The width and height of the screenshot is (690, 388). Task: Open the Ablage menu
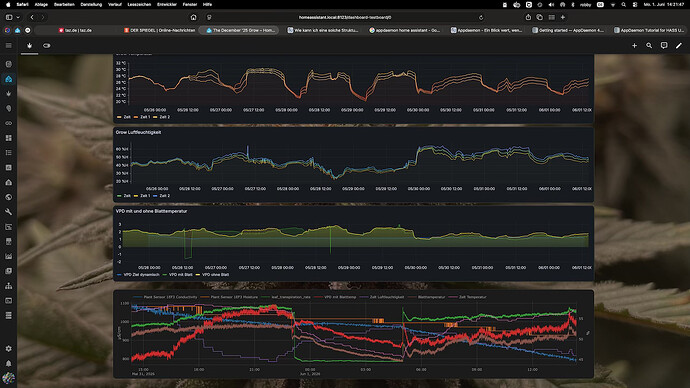pos(41,4)
